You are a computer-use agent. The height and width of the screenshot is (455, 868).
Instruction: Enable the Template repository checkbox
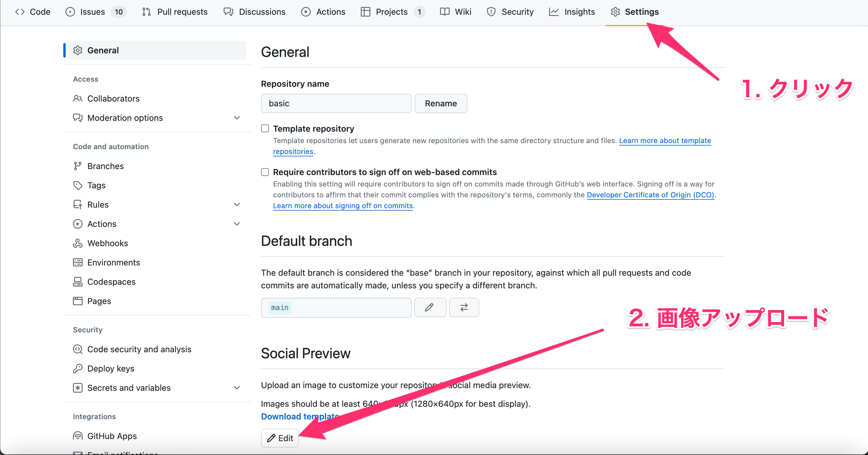coord(265,128)
